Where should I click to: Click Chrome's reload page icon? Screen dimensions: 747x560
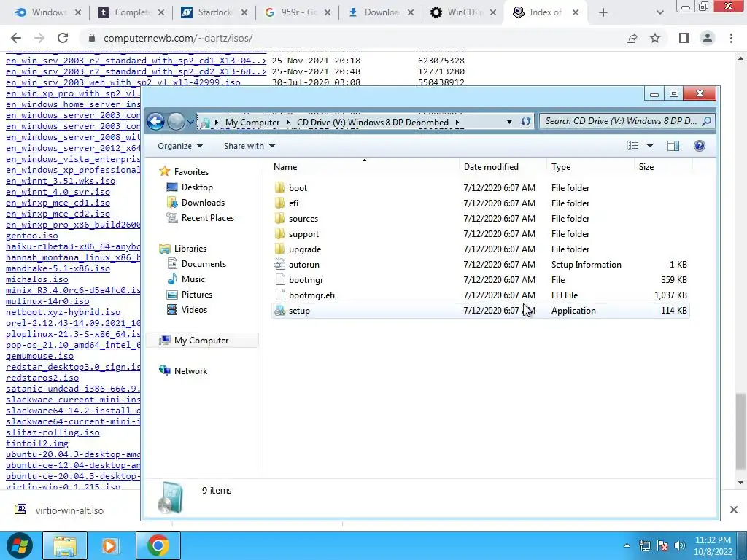pyautogui.click(x=63, y=38)
